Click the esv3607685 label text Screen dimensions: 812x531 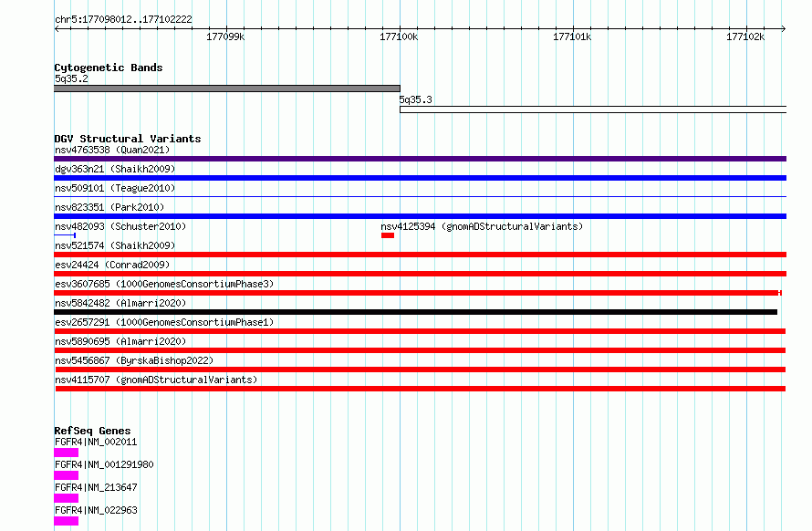point(164,285)
